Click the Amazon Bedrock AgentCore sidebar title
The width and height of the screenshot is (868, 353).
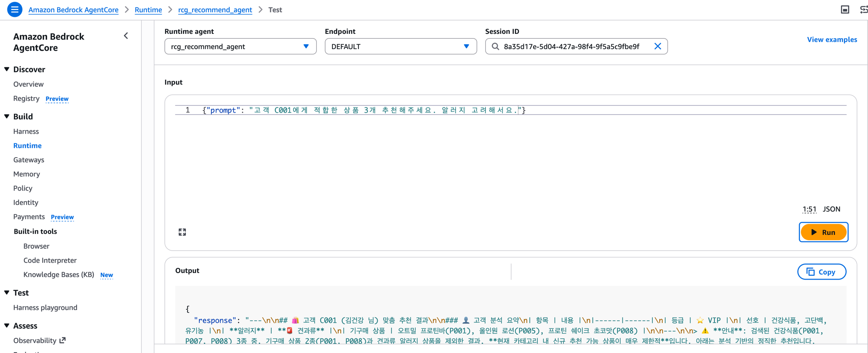point(49,42)
